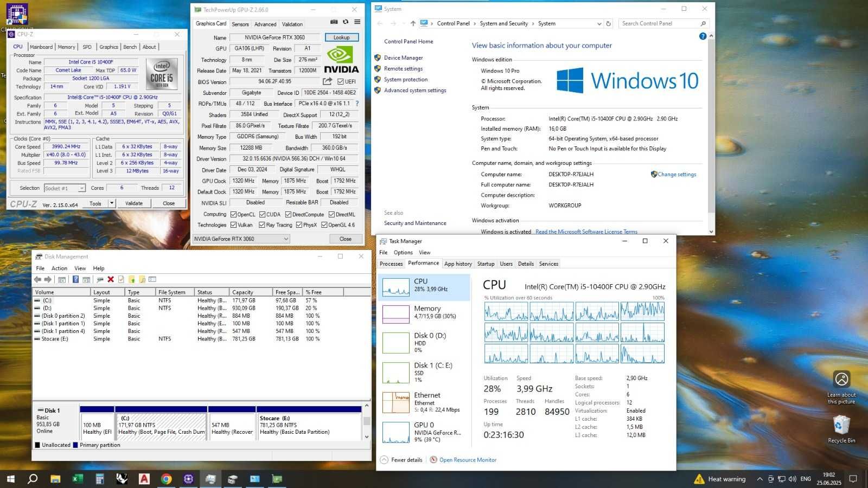Click the Forward arrow in Disk Management toolbar

(48, 280)
